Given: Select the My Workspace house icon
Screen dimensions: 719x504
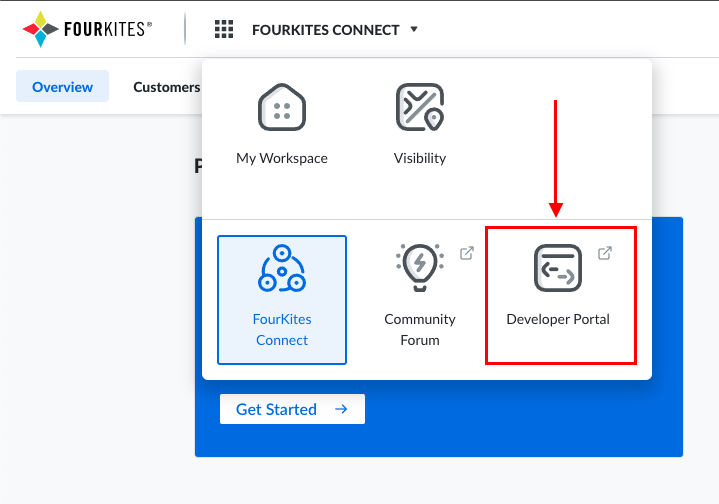Looking at the screenshot, I should pos(282,107).
